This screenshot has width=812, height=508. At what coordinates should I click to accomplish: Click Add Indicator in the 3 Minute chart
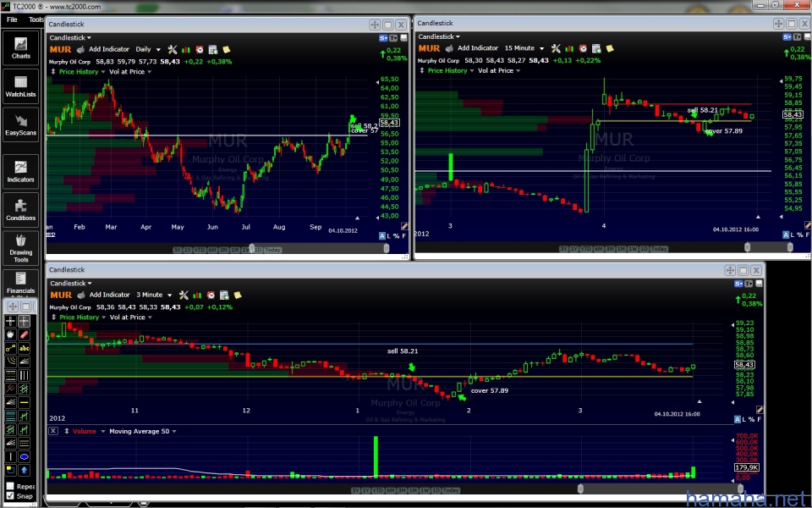pyautogui.click(x=109, y=295)
